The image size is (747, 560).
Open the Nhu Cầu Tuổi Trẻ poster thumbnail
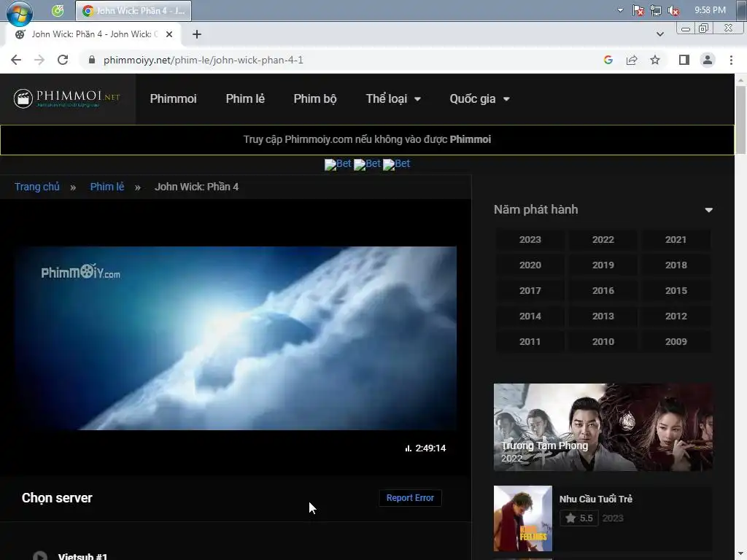[x=523, y=518]
